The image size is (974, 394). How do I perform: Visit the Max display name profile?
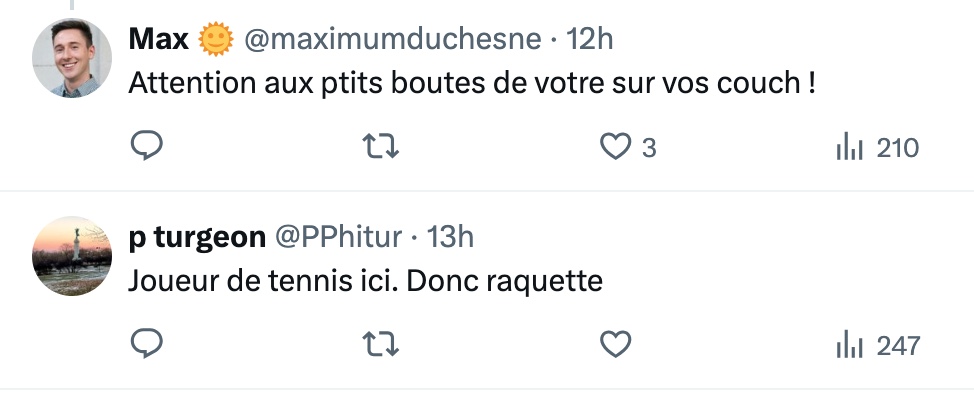pyautogui.click(x=158, y=40)
